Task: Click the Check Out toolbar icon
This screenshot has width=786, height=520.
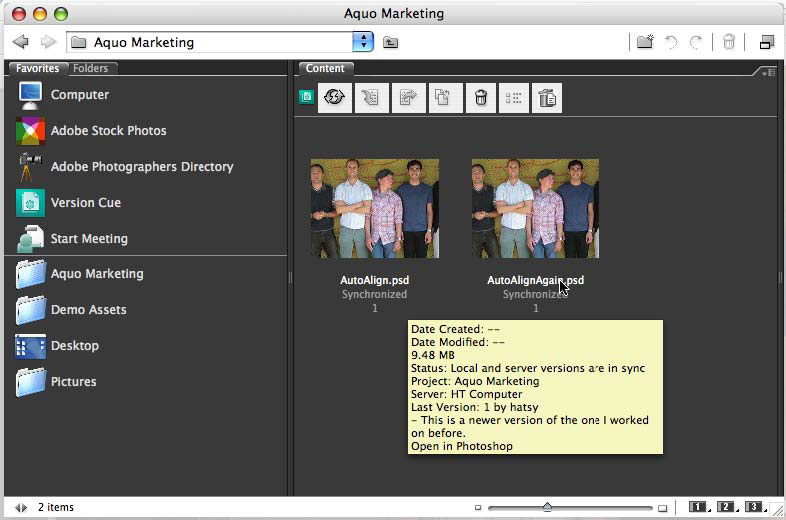Action: click(x=409, y=97)
